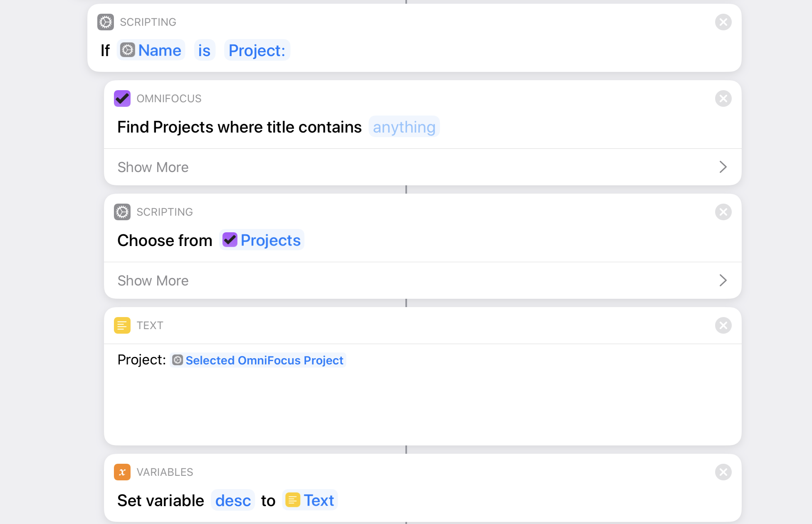Click the Scripting gear icon on Choose from action
The height and width of the screenshot is (524, 812).
click(x=122, y=212)
